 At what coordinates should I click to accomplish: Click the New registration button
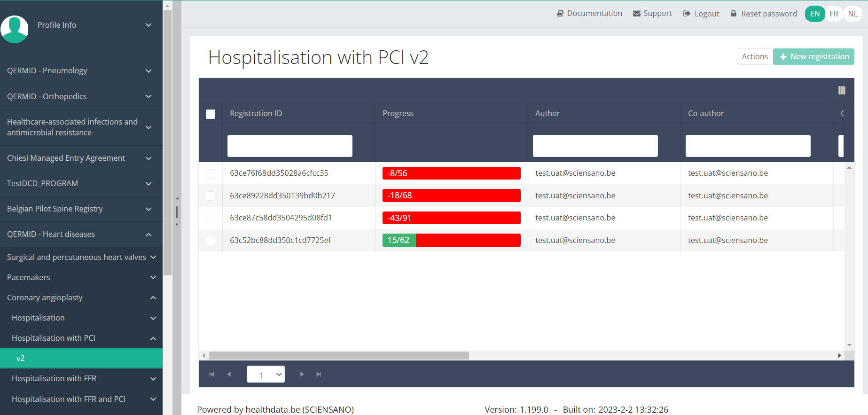click(813, 57)
